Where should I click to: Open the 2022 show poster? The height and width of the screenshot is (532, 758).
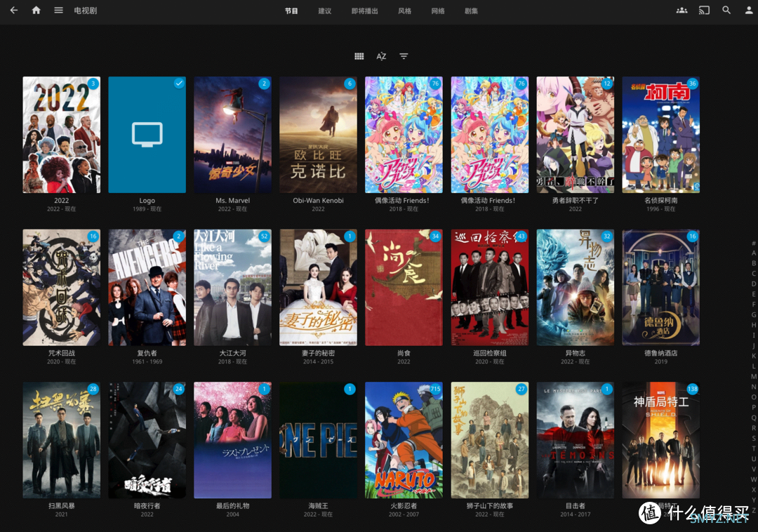point(61,135)
